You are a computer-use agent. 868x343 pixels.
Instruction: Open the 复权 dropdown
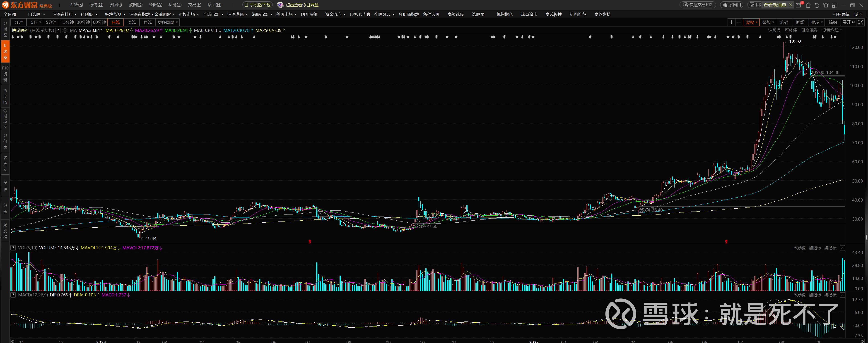(751, 22)
